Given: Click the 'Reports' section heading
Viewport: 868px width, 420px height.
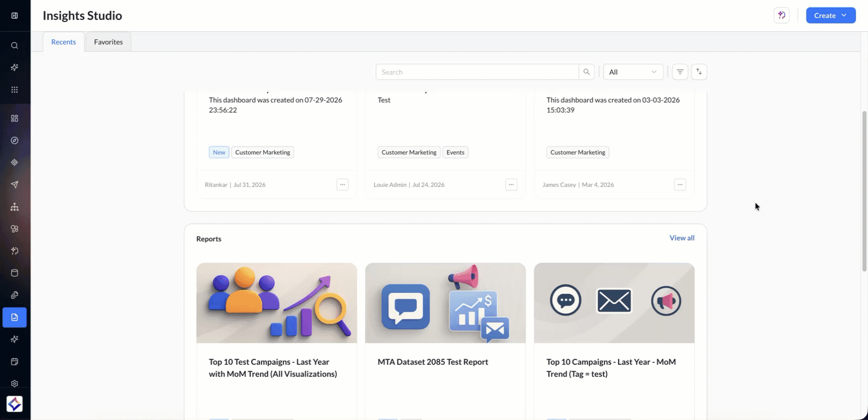Looking at the screenshot, I should click(209, 239).
